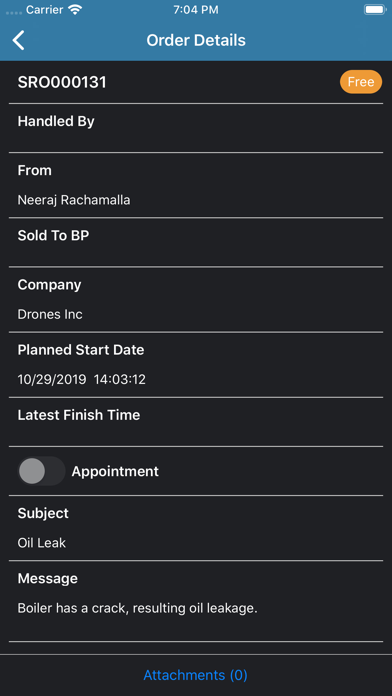
Task: Tap the Wi-Fi status icon
Action: point(76,10)
